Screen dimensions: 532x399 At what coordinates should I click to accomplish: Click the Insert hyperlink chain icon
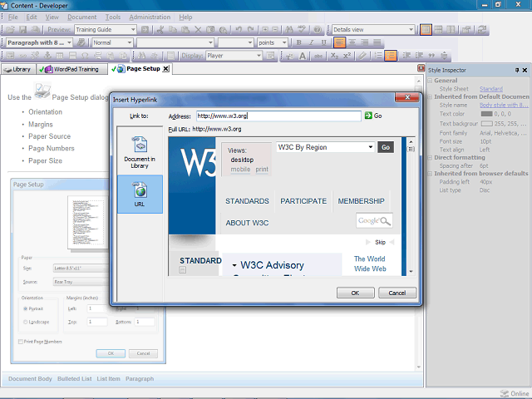pos(22,56)
